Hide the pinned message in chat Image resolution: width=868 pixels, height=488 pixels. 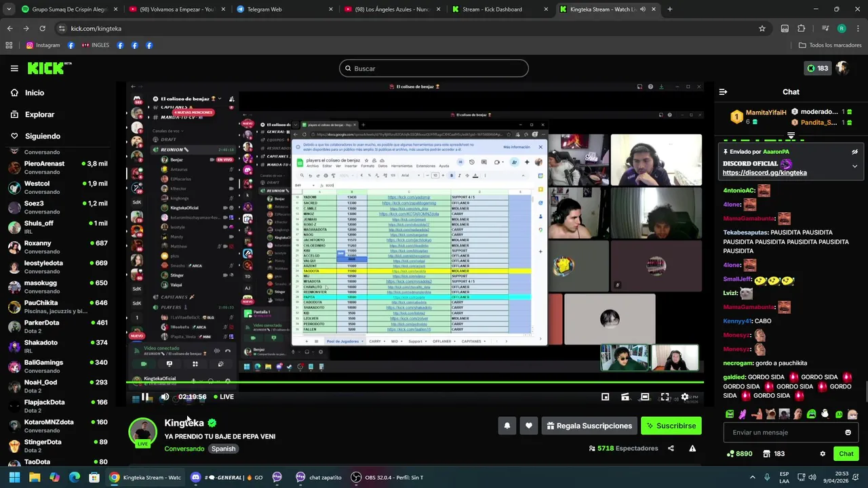pos(854,152)
